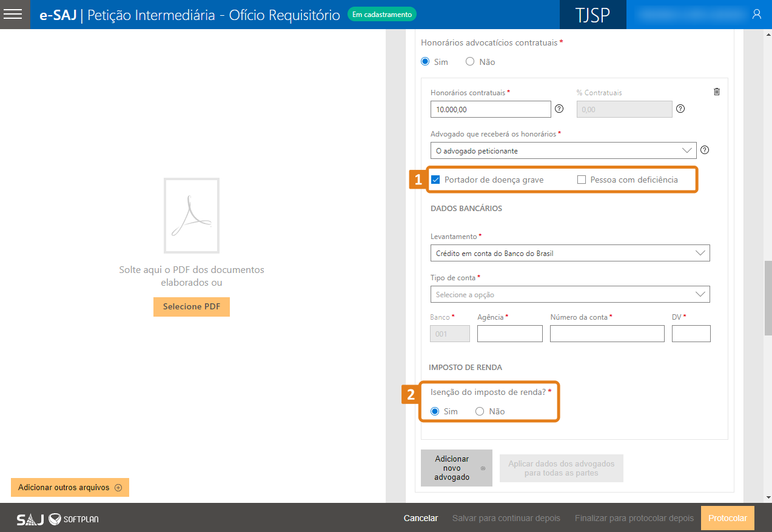Open the hamburger menu

point(13,15)
